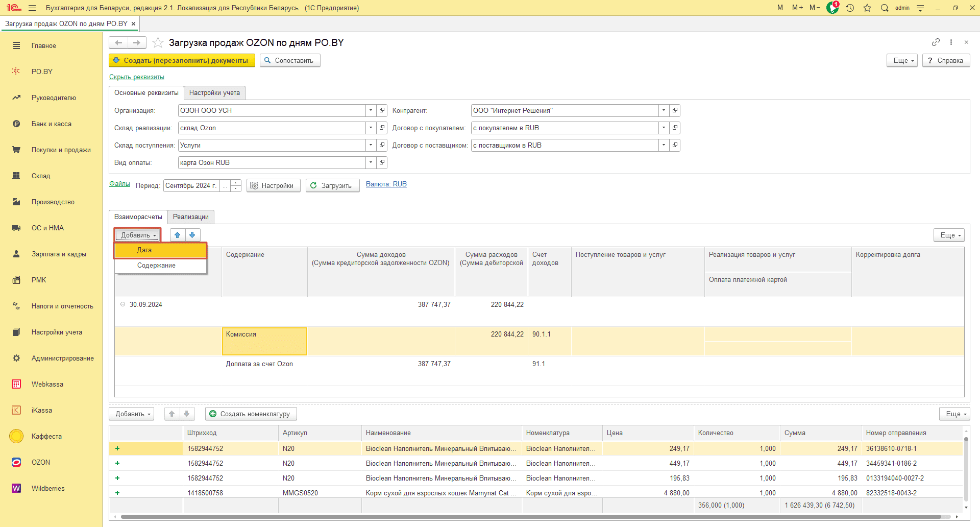Click the Валюта: RUB link
The image size is (980, 527).
(386, 184)
